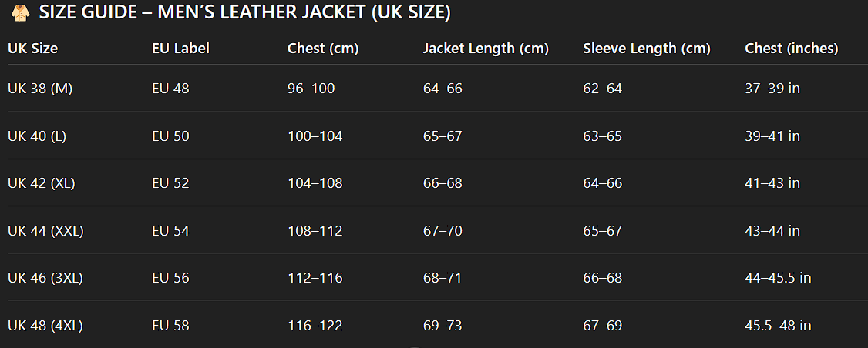This screenshot has height=348, width=868.
Task: Click the Chest (inches) column header
Action: tap(792, 49)
